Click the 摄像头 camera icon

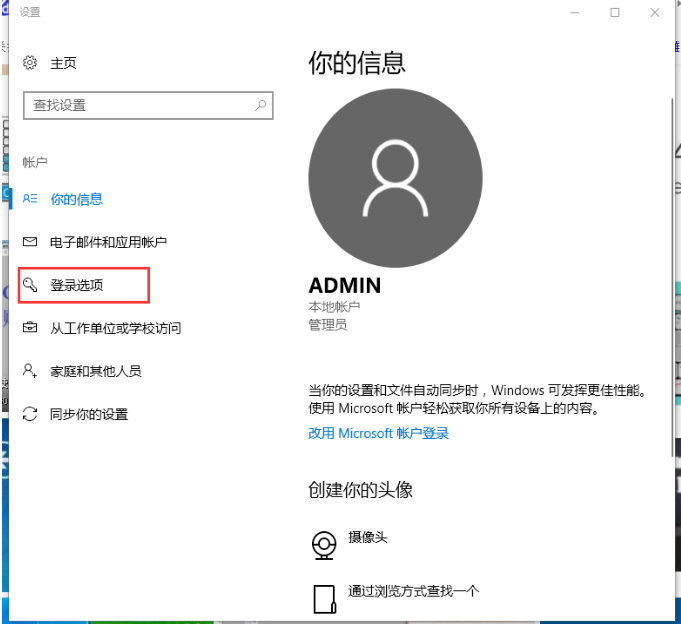[323, 544]
